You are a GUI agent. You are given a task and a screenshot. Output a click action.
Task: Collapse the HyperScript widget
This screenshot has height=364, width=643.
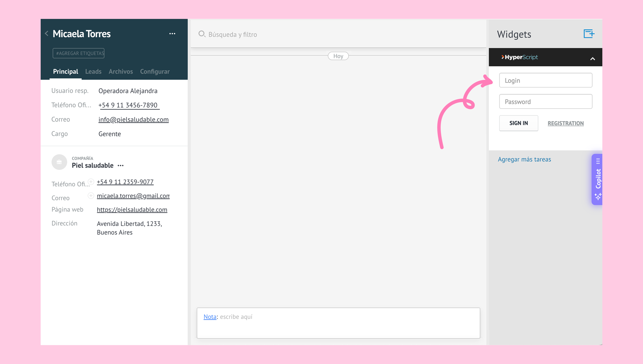[592, 59]
